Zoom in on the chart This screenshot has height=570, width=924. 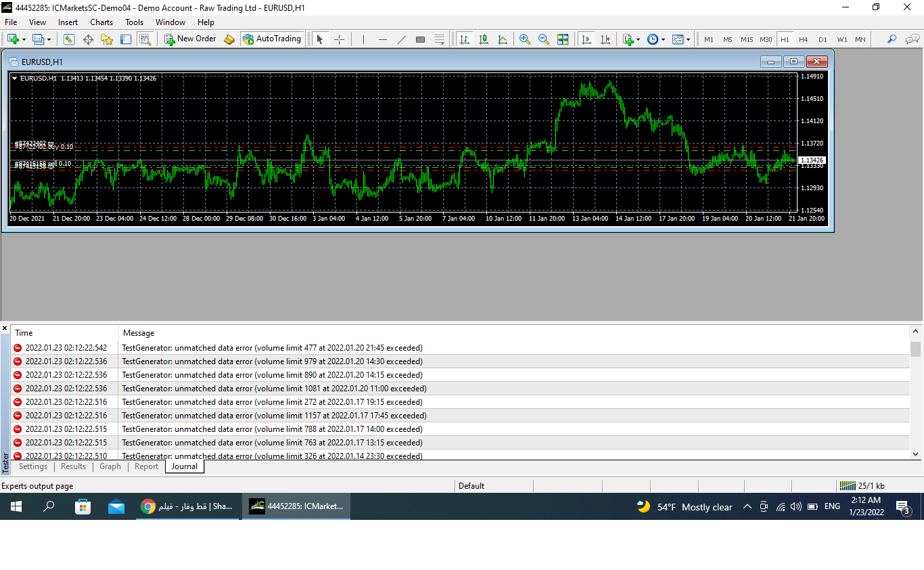[524, 39]
